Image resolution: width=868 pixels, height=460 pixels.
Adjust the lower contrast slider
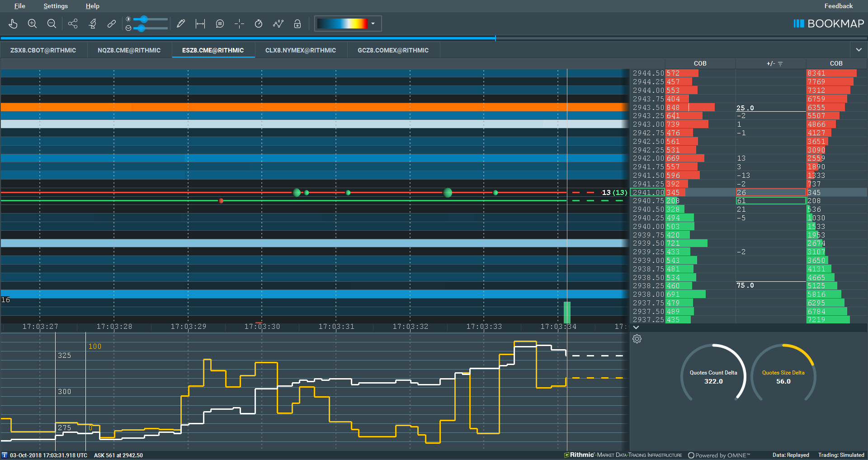tap(142, 28)
